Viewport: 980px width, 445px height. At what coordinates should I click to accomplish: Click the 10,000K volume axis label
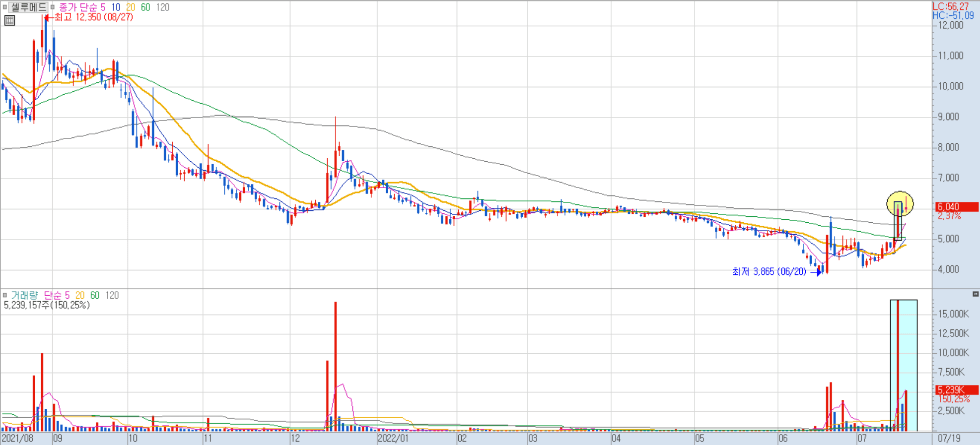953,353
